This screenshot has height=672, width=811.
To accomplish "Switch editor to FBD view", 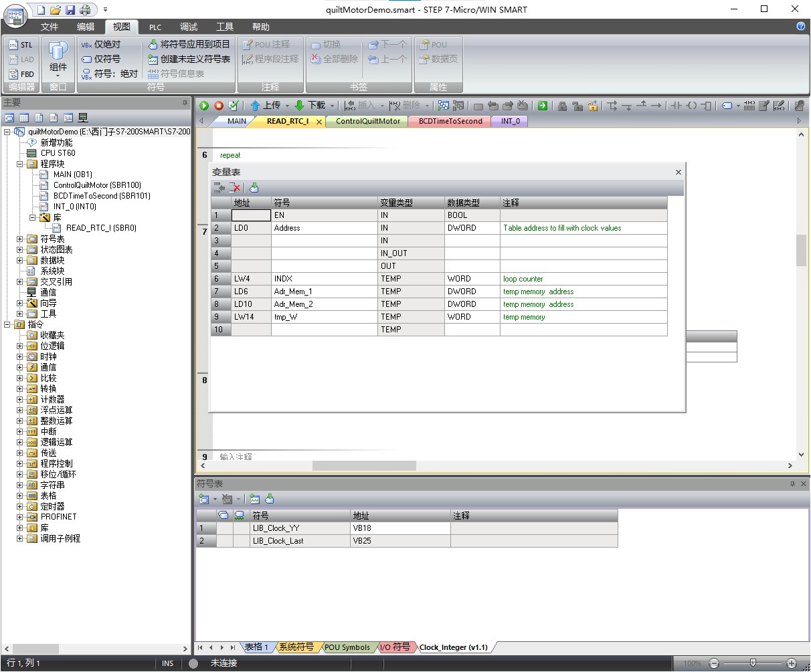I will 21,74.
